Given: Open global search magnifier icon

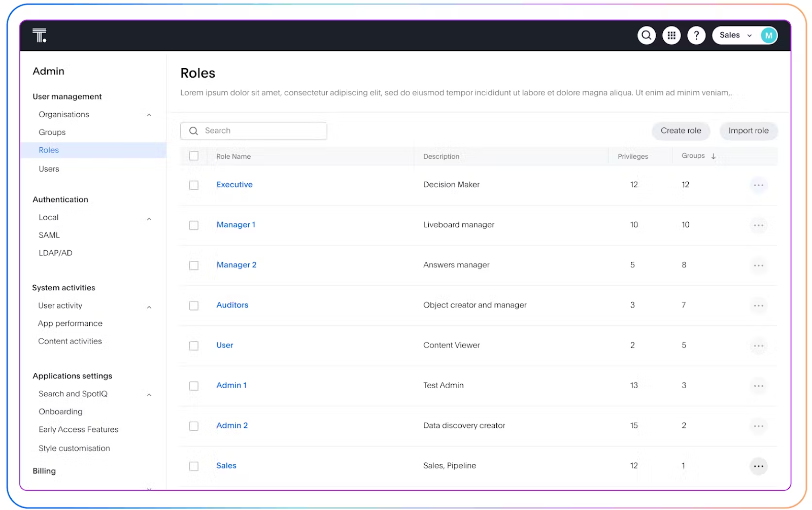Looking at the screenshot, I should coord(647,36).
